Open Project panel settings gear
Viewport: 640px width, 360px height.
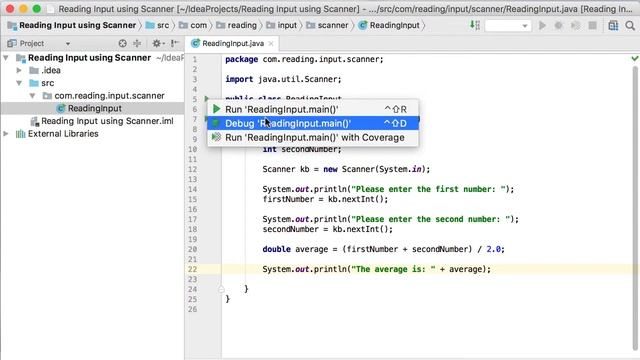point(158,43)
